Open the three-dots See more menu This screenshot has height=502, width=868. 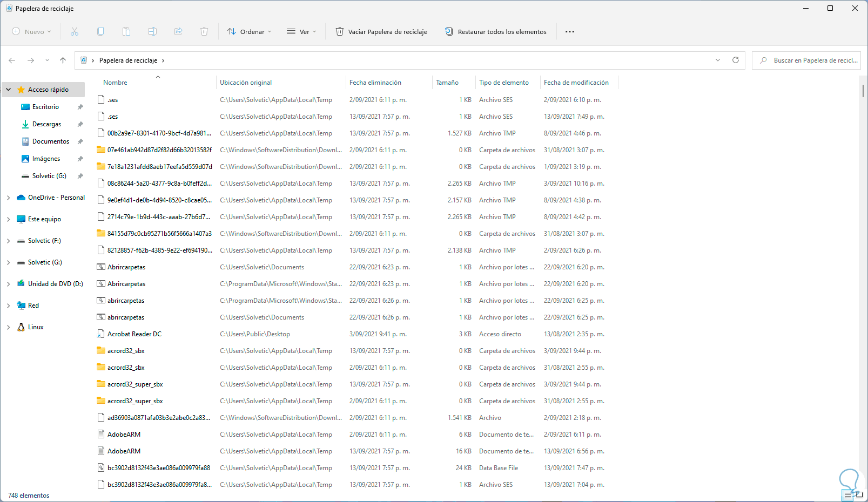click(x=570, y=32)
